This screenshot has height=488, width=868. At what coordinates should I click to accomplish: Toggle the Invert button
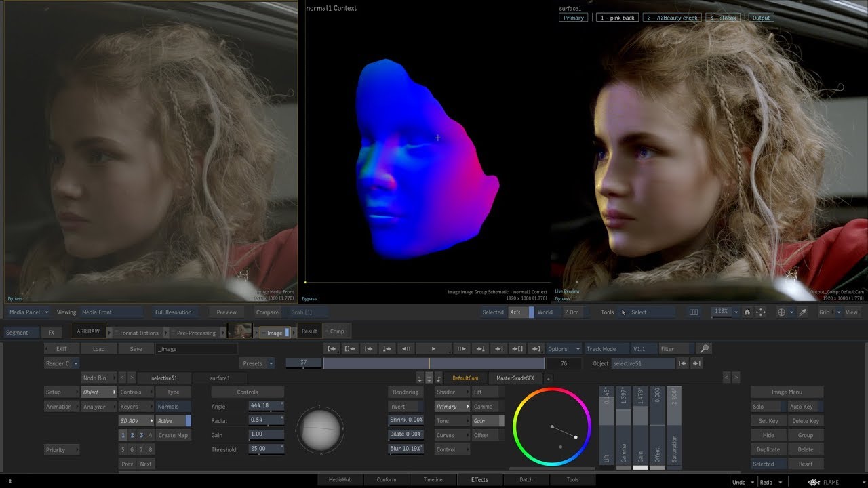click(406, 407)
